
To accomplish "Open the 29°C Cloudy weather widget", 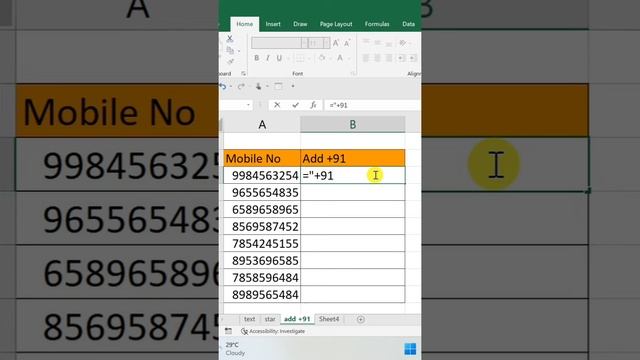I will point(235,349).
